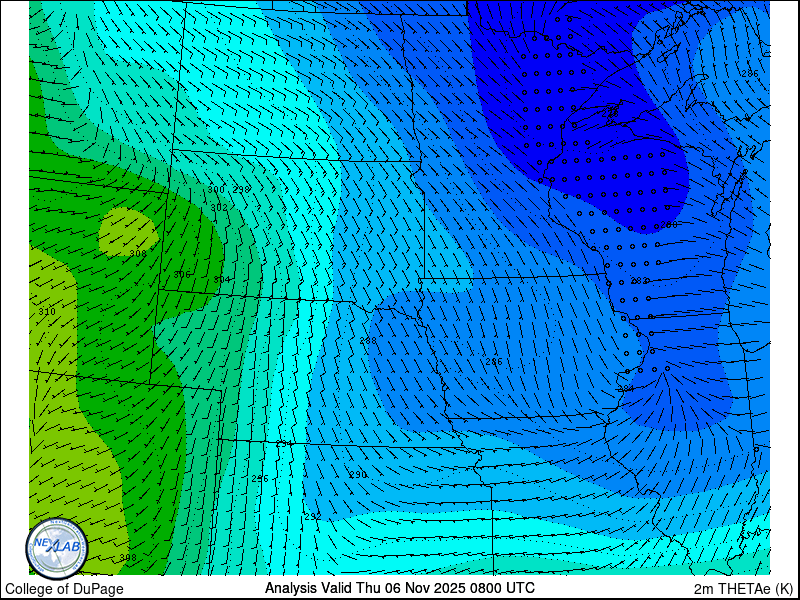Viewport: 800px width, 600px height.
Task: Click the 294 contour label
Action: coord(284,443)
